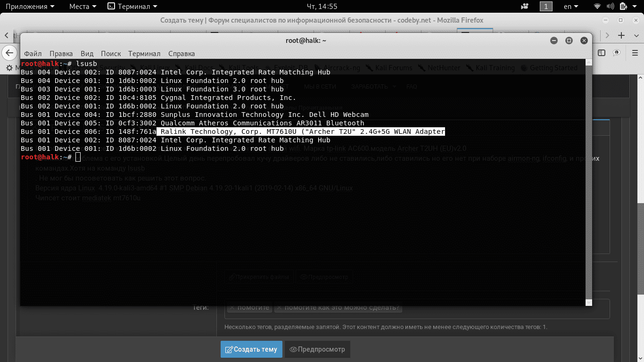The width and height of the screenshot is (644, 362).
Task: Minimize the Firefox window
Action: (x=606, y=20)
